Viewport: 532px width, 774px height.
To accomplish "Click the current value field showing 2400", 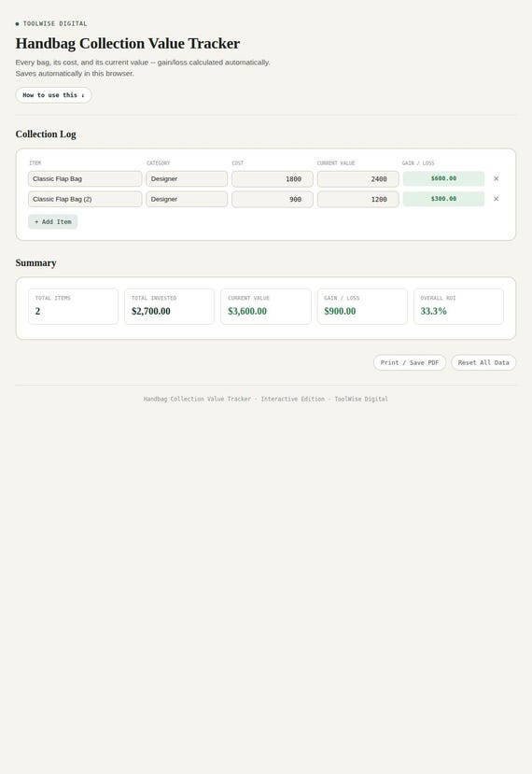I will 357,178.
